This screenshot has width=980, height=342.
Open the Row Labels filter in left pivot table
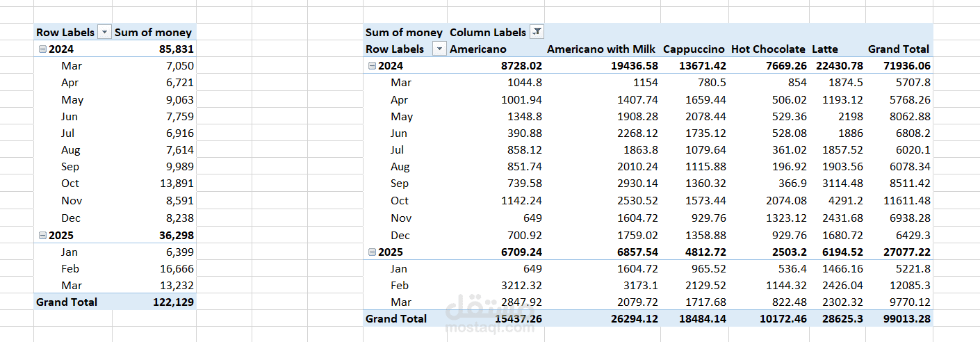pos(104,32)
